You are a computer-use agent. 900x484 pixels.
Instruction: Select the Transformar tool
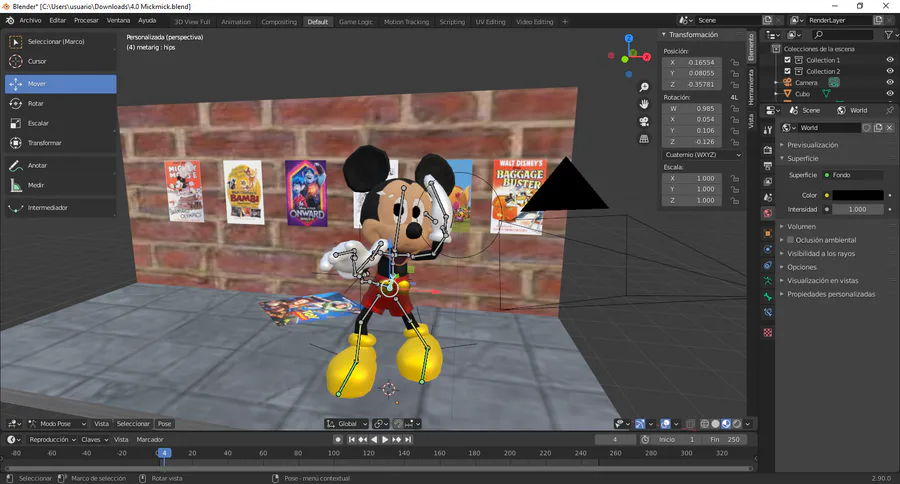click(60, 143)
